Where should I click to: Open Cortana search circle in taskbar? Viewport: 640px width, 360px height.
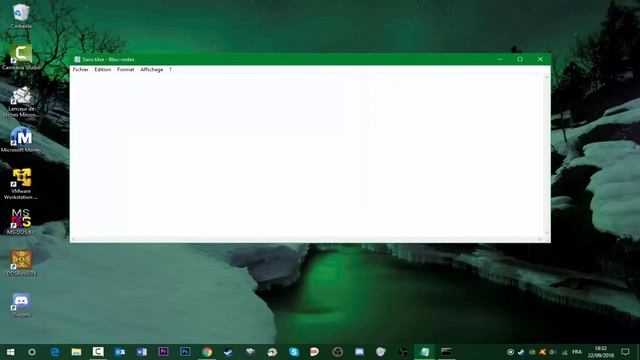[32, 352]
